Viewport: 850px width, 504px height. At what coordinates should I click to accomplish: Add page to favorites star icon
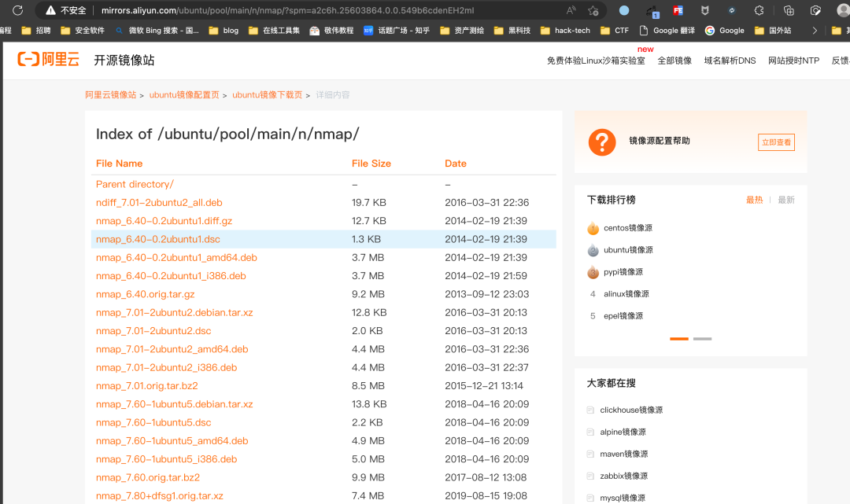tap(593, 10)
